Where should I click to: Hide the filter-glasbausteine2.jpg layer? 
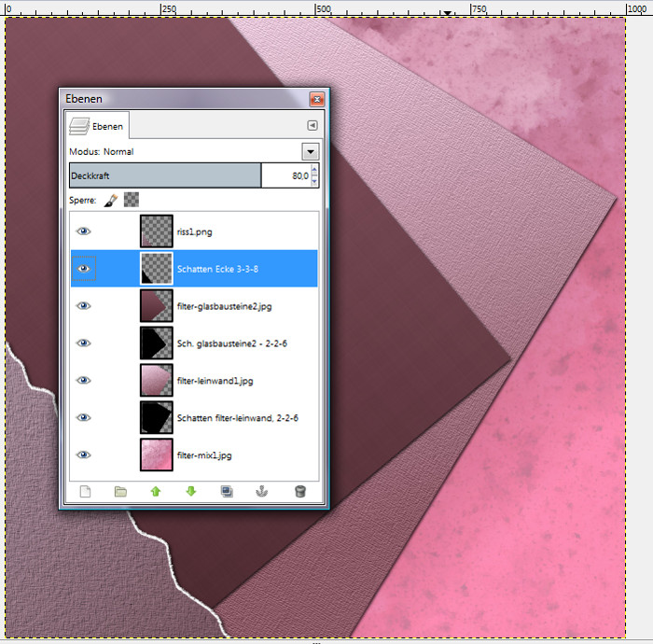click(84, 305)
